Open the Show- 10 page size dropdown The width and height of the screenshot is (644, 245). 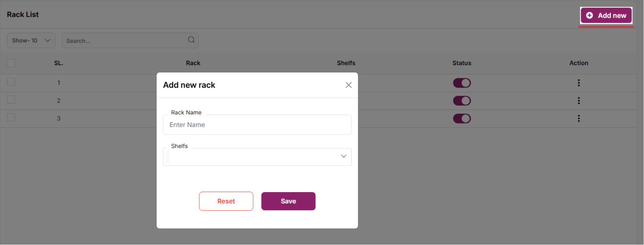pyautogui.click(x=31, y=40)
